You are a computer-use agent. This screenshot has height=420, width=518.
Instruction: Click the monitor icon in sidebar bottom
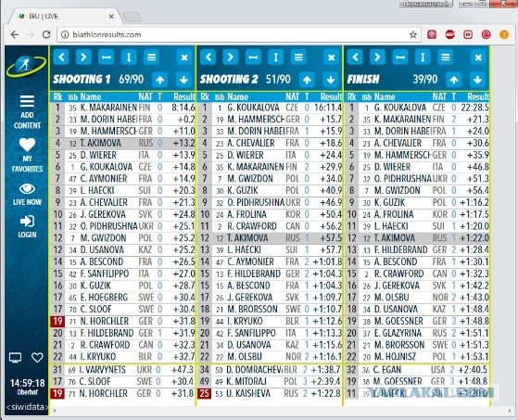[x=15, y=358]
